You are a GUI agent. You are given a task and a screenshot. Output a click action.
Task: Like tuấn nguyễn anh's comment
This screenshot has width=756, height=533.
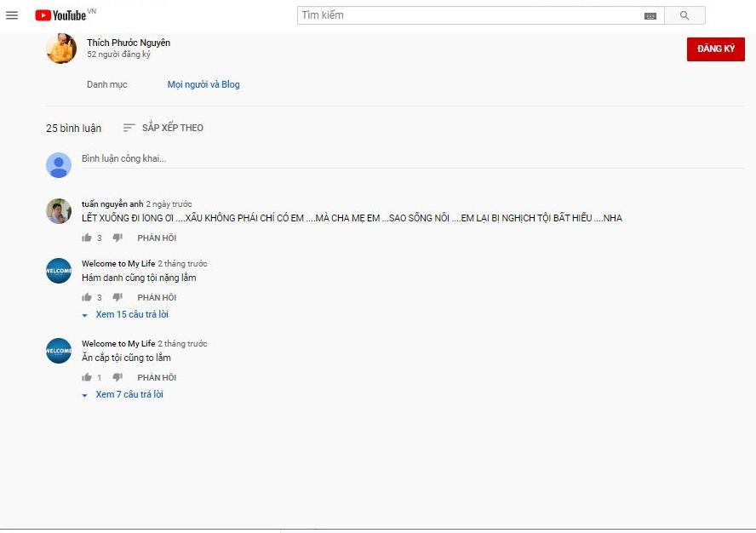tap(87, 238)
